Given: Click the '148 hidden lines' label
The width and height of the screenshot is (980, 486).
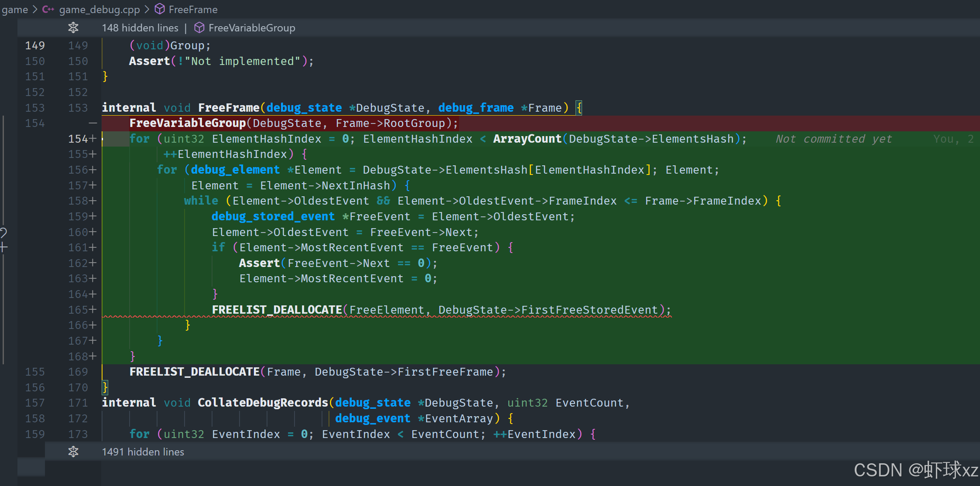Looking at the screenshot, I should (x=140, y=28).
